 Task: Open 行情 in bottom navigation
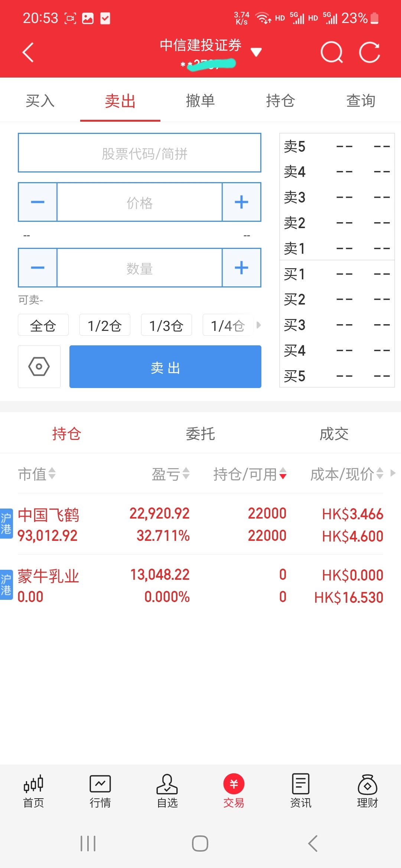100,792
